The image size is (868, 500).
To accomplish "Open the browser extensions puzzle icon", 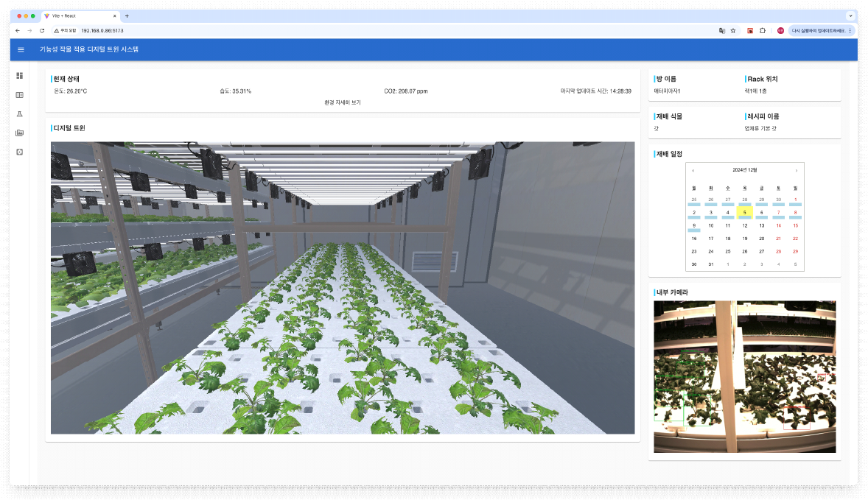I will point(763,31).
